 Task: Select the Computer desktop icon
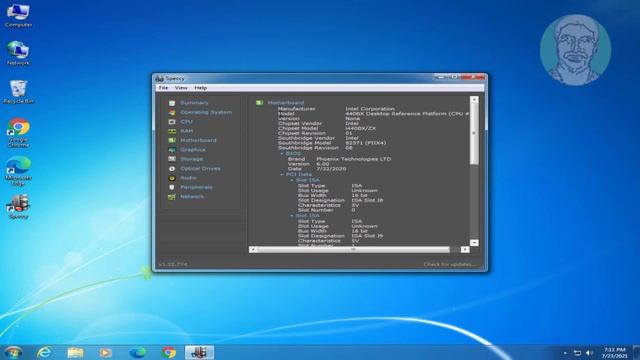click(x=18, y=16)
